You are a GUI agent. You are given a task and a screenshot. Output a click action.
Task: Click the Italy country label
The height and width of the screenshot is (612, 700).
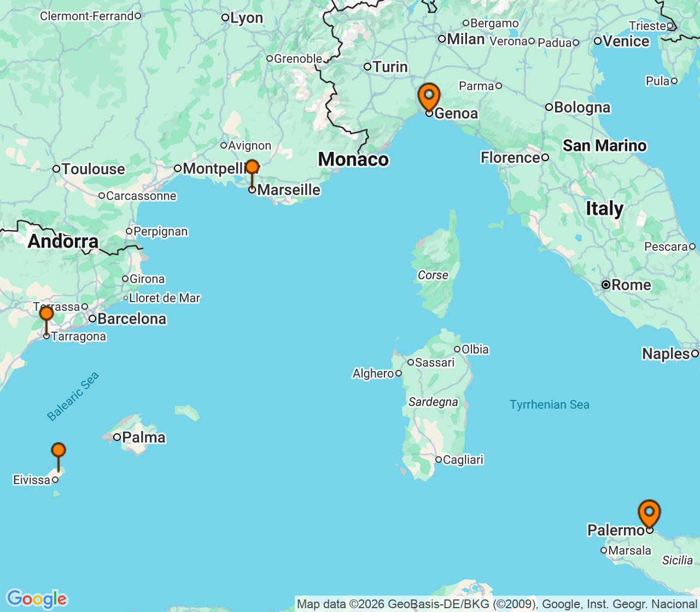[x=604, y=208]
